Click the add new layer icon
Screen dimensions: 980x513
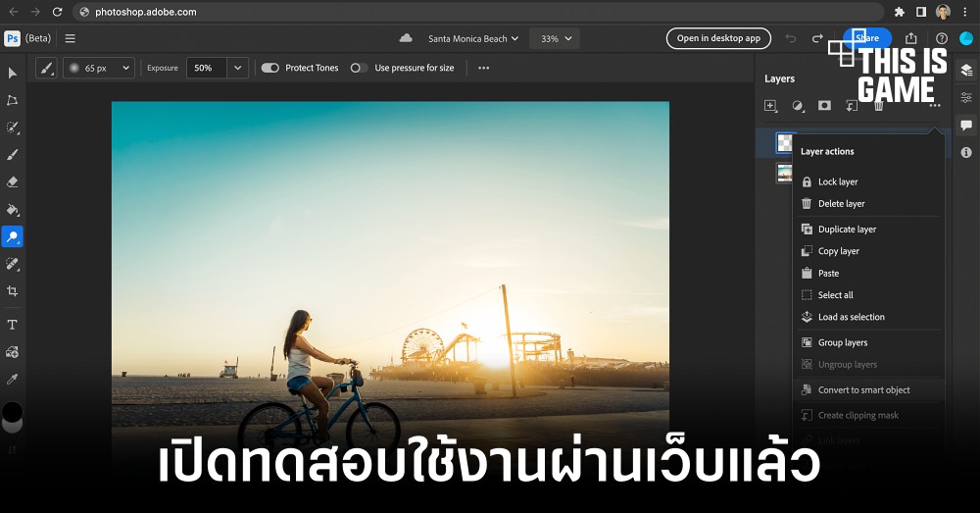point(770,106)
